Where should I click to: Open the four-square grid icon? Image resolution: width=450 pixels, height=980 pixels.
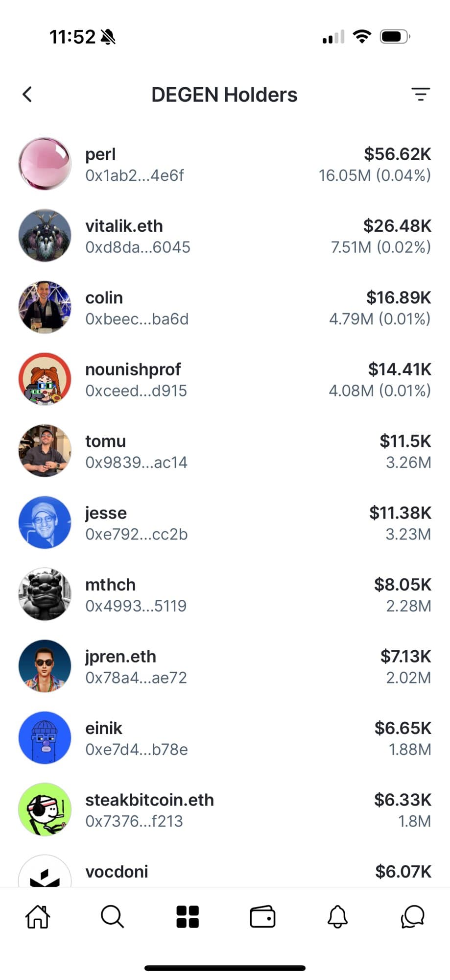pos(188,916)
